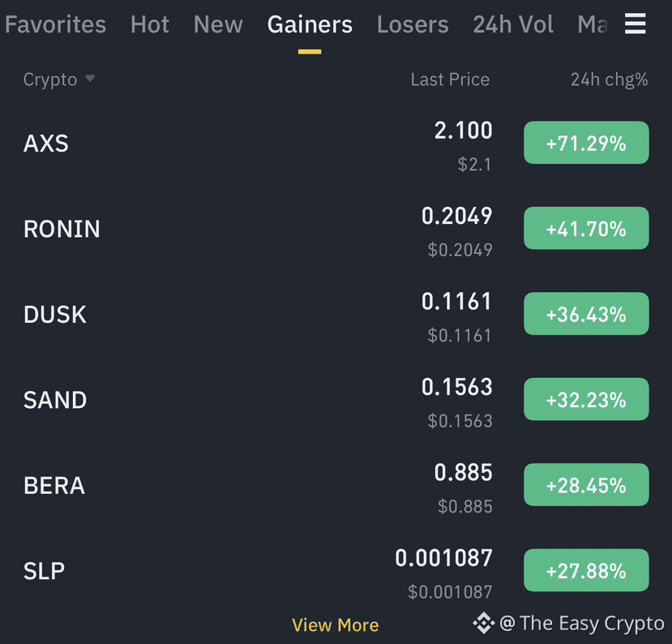Expand the Crypto dropdown arrow
Screen dimensions: 672x644
click(x=89, y=79)
